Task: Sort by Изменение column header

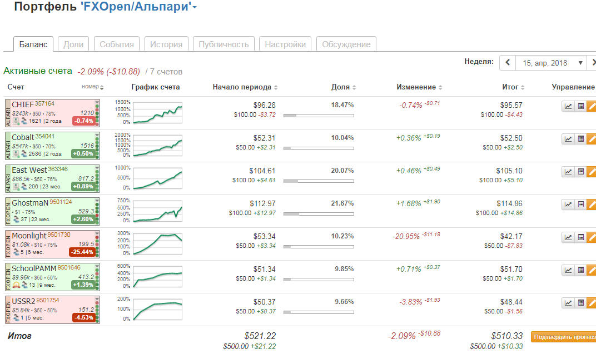Action: point(419,87)
